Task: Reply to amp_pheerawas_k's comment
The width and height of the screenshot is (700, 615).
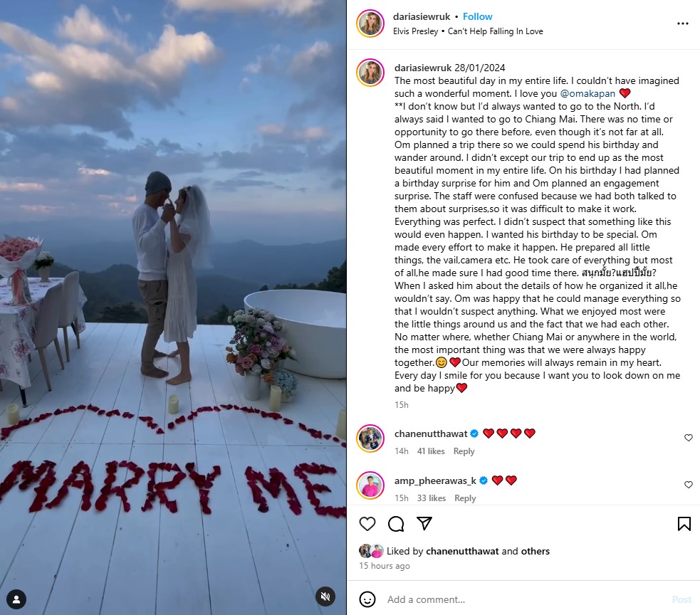Action: coord(465,498)
